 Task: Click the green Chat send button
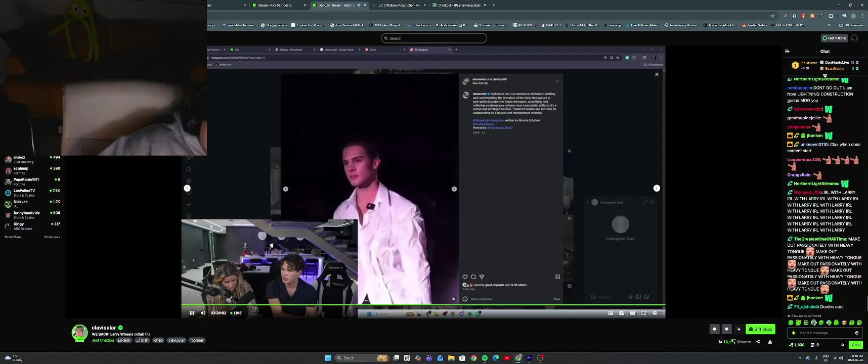pos(856,345)
